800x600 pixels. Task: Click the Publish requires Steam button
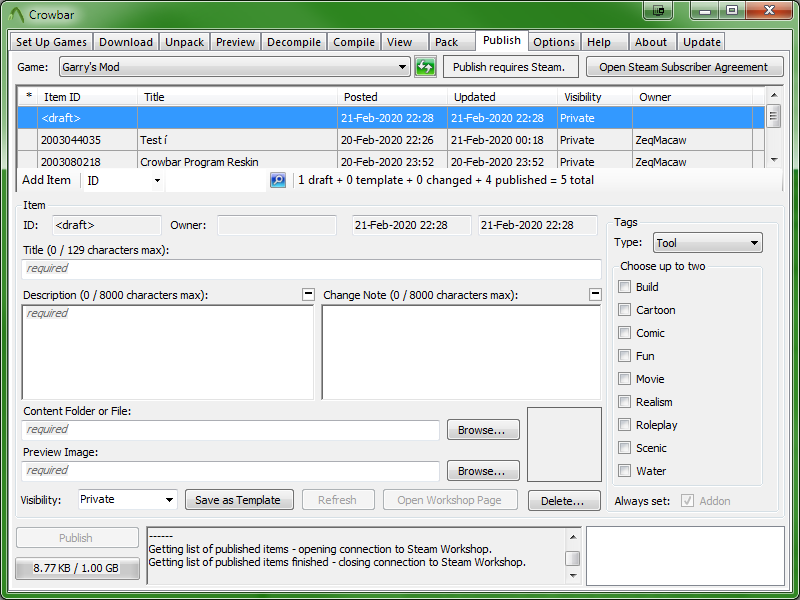point(511,67)
